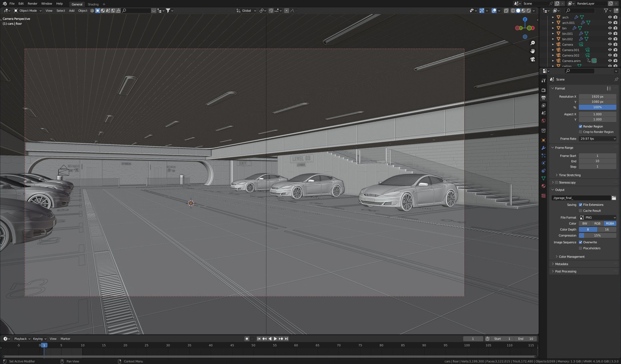This screenshot has height=364, width=621.
Task: Expand the bin.001 tree item
Action: click(553, 33)
